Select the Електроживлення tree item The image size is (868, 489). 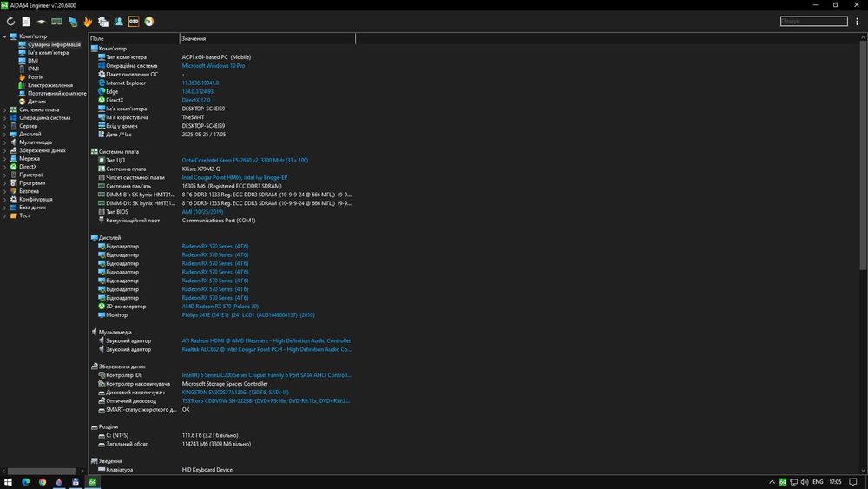50,85
